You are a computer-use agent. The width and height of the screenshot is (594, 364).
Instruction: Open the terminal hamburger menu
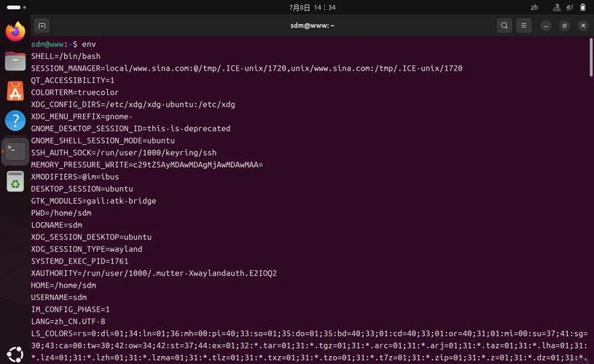point(523,25)
